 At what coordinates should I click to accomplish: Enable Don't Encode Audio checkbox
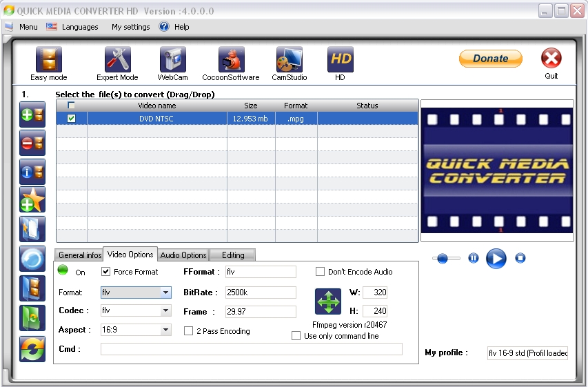320,271
